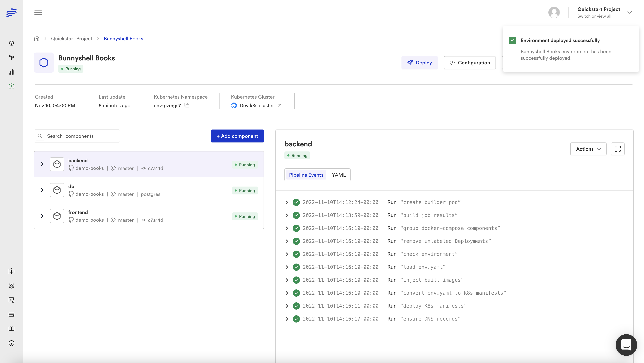Expand the backend panel to fullscreen
This screenshot has height=363, width=644.
point(618,149)
